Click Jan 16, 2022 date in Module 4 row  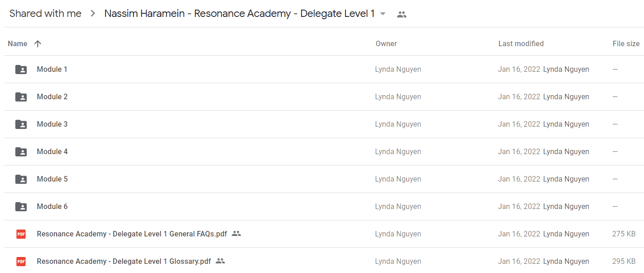tap(519, 152)
